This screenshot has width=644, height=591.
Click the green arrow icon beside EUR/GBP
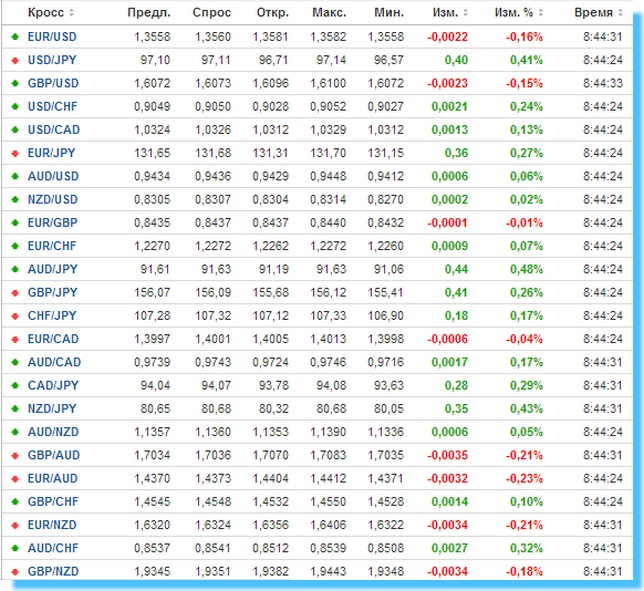(x=15, y=223)
